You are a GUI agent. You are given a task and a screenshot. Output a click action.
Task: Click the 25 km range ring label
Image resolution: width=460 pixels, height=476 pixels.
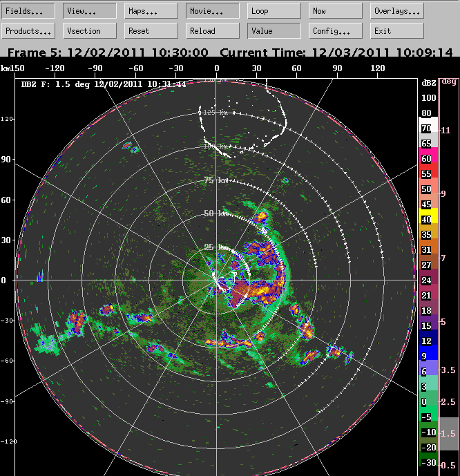pos(216,247)
